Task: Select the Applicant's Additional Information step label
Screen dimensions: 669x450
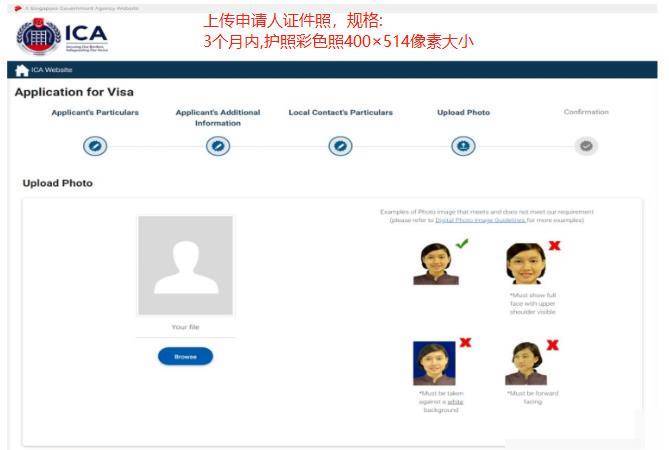Action: (x=218, y=118)
